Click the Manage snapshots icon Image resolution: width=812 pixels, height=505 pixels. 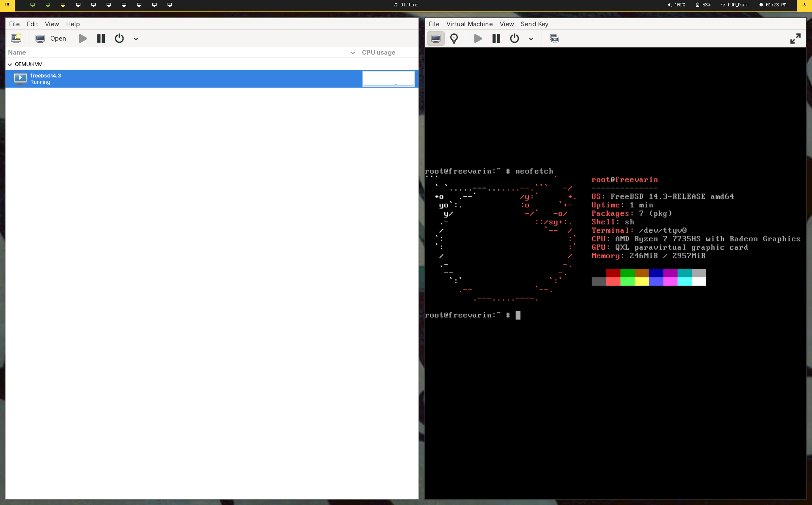554,39
